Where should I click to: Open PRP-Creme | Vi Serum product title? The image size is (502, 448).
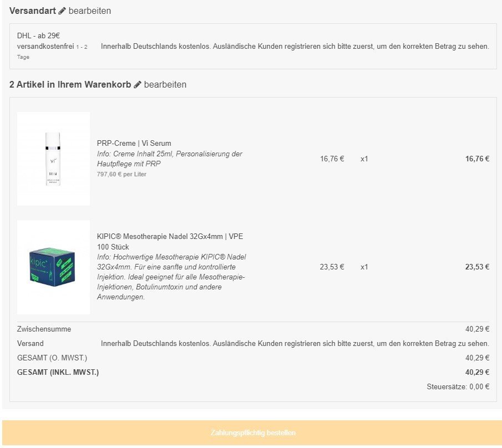pos(134,144)
